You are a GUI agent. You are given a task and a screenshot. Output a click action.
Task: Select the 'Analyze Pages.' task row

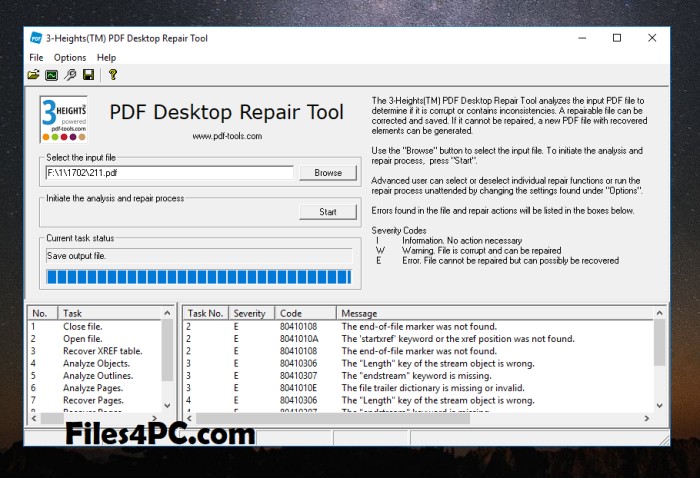click(x=95, y=388)
